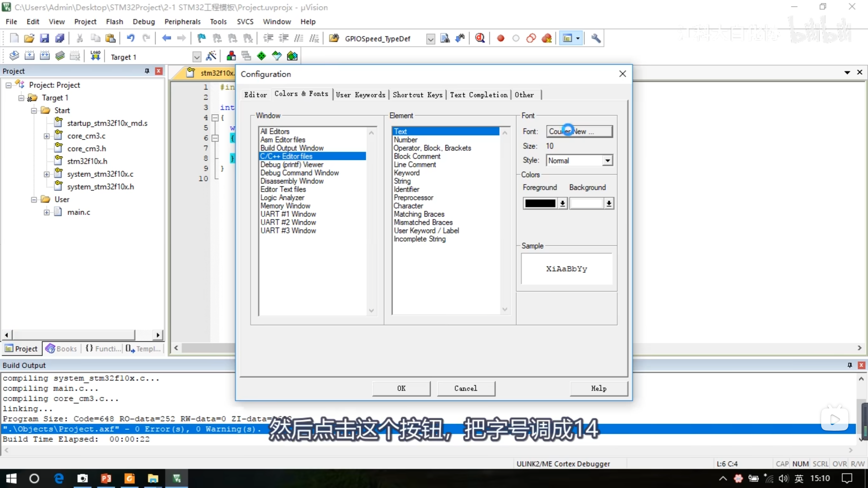Open the Foreground black color swatch
The width and height of the screenshot is (868, 488).
[540, 203]
